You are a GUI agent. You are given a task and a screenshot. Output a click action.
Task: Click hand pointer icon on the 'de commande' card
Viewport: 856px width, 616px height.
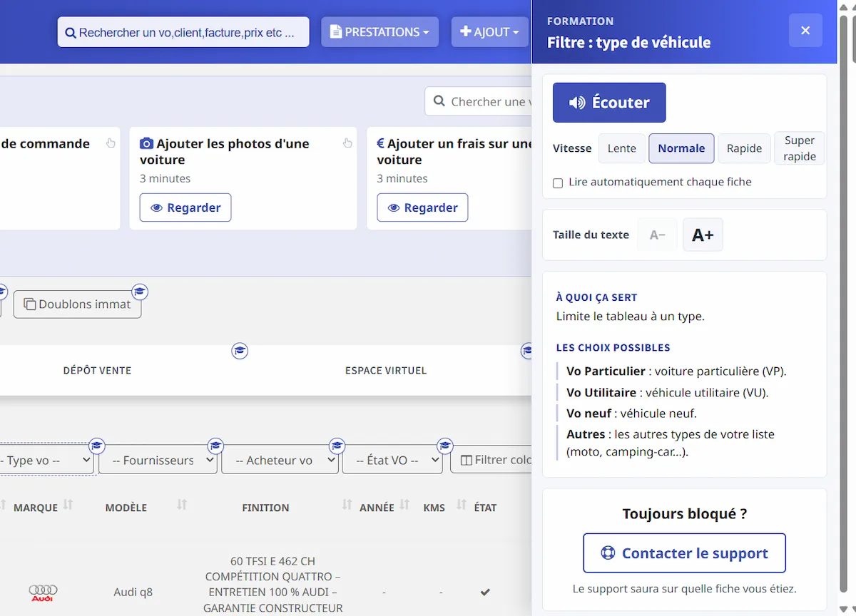click(x=111, y=143)
